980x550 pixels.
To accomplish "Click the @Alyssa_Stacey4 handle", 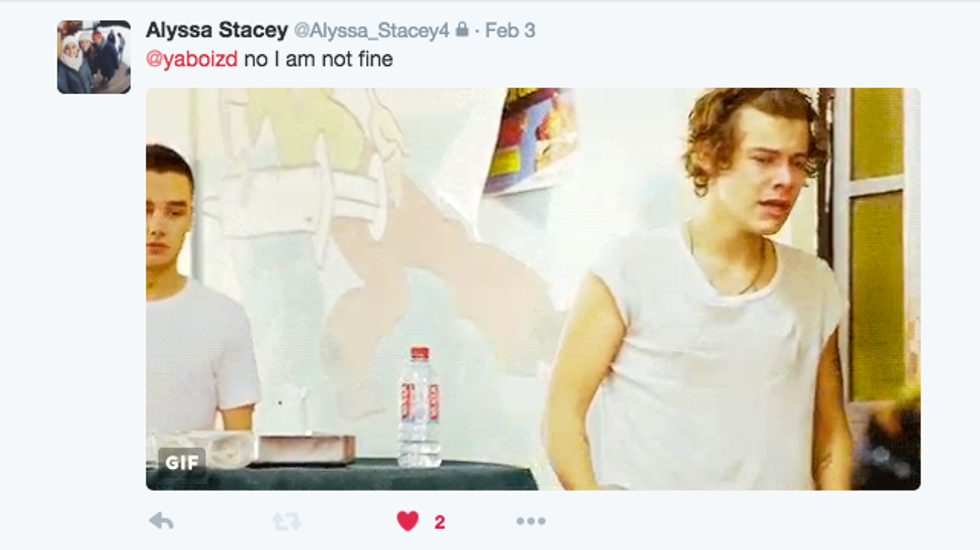I will (x=371, y=31).
